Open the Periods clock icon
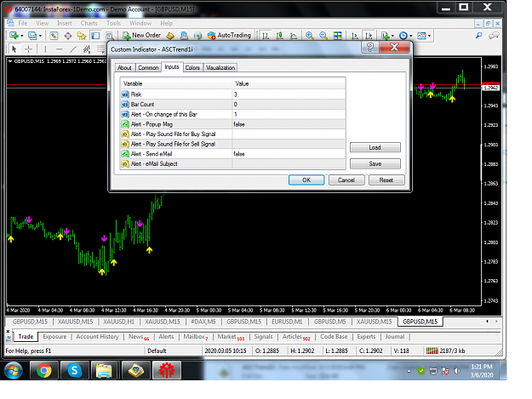 click(403, 35)
